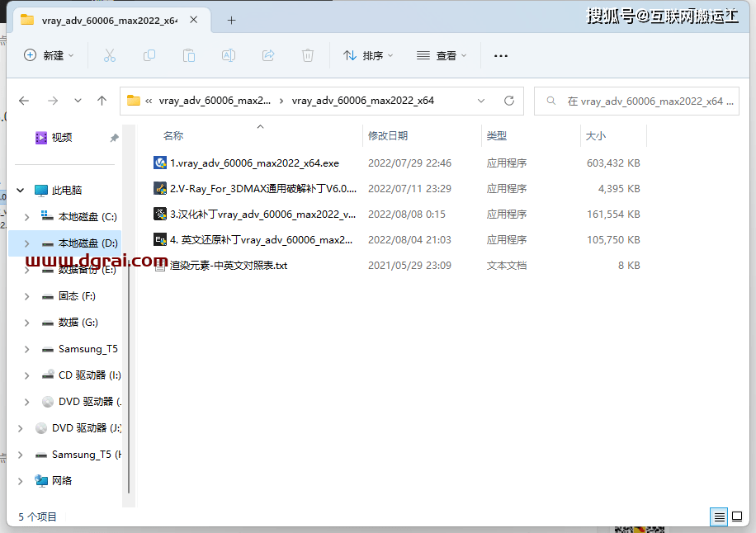Screen dimensions: 756x533
Task: Click the Paste clipboard icon
Action: (x=188, y=56)
